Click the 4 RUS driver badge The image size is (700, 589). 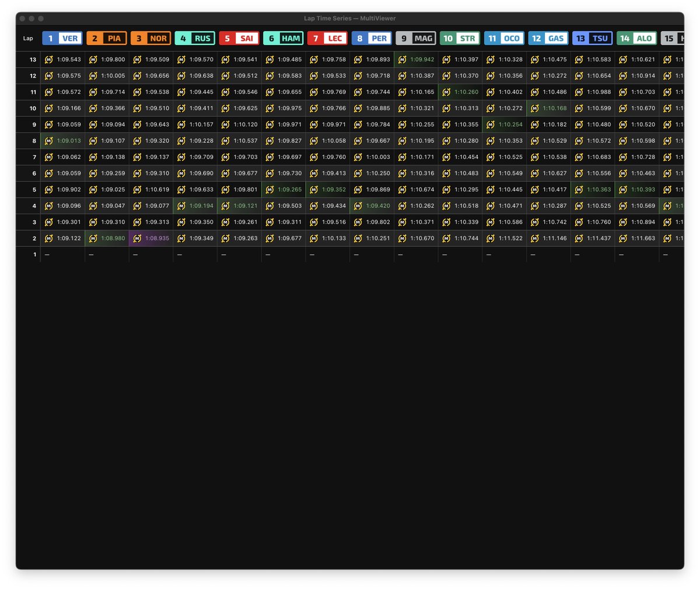click(x=195, y=39)
